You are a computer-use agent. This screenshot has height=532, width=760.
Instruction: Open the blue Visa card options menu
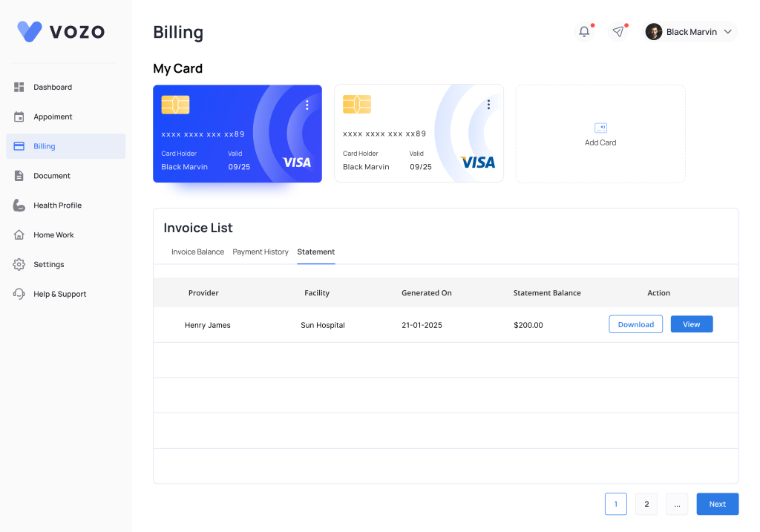[307, 105]
